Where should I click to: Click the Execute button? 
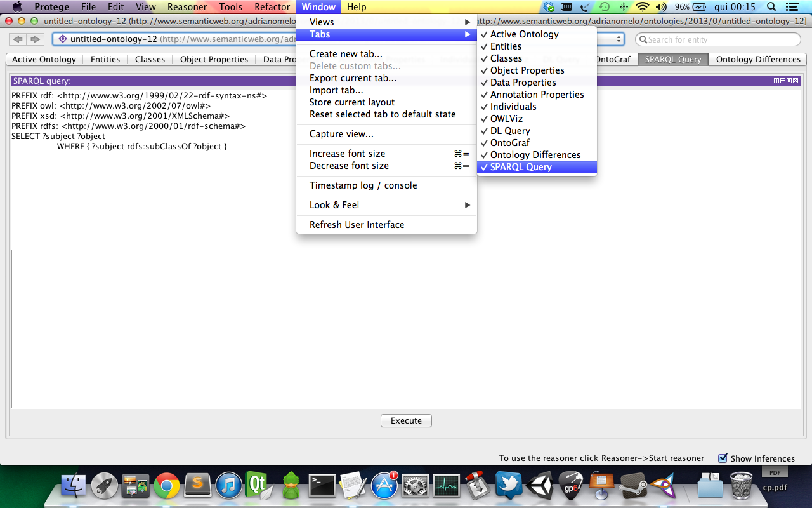pos(406,420)
